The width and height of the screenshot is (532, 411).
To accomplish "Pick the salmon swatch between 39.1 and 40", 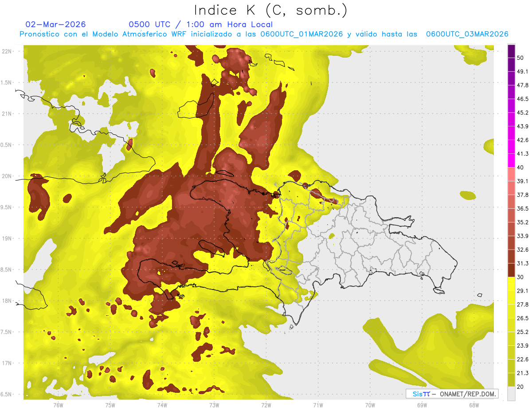I will [511, 174].
